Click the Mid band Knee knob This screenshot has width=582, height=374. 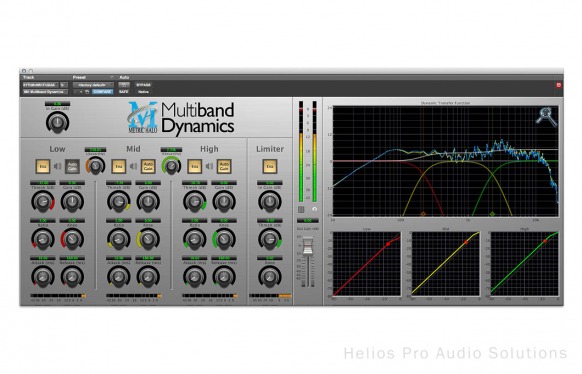(148, 239)
